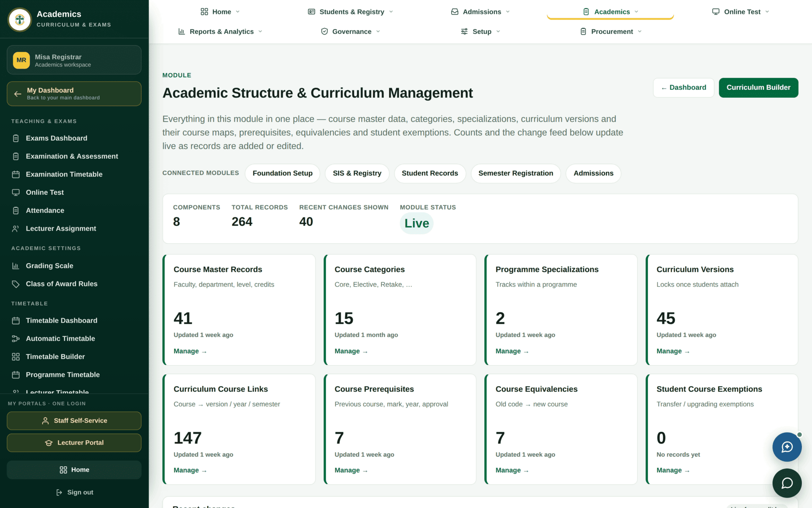The image size is (812, 508).
Task: Go back via the Dashboard button
Action: [x=683, y=88]
